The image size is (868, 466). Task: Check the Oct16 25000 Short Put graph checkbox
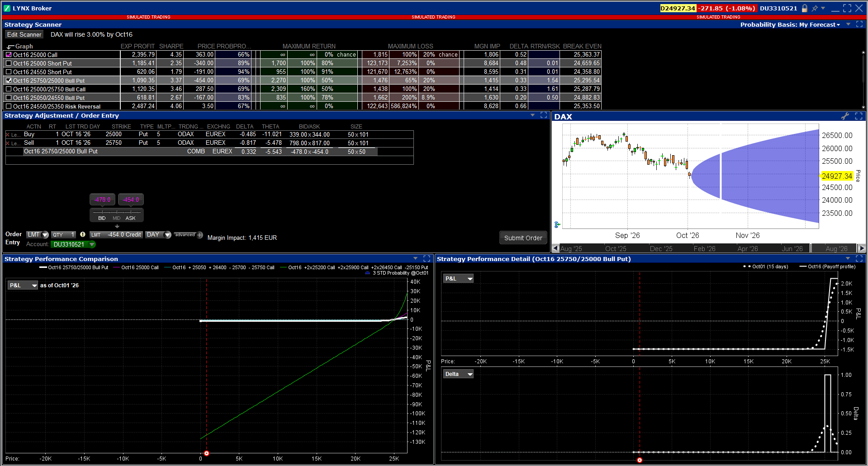click(9, 63)
